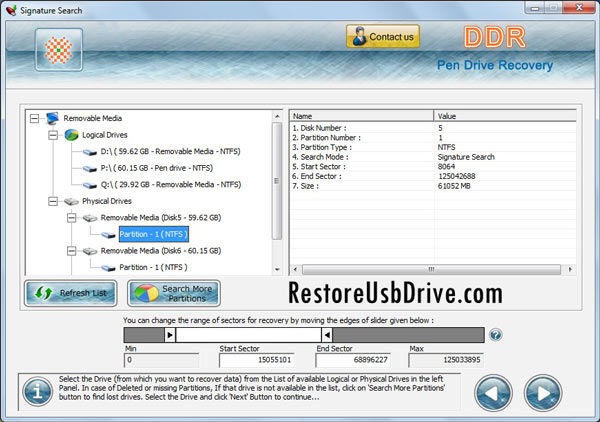
Task: Click the Min field showing 0
Action: (161, 360)
